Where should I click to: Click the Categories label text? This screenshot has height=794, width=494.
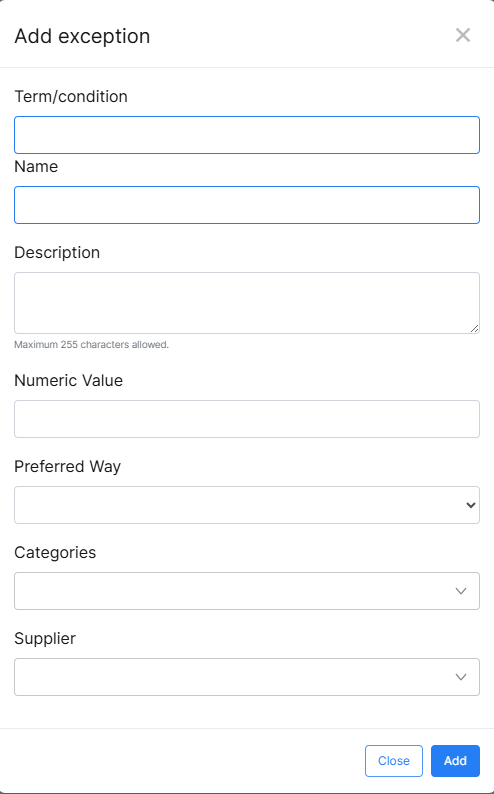55,552
